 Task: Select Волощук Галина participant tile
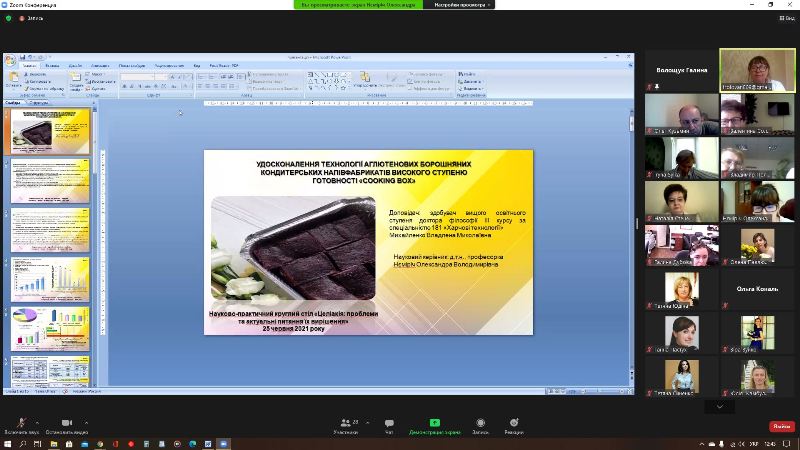[x=682, y=70]
